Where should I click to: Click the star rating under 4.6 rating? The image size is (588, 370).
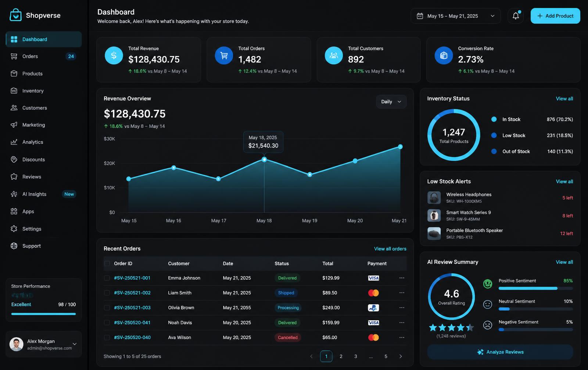click(451, 327)
